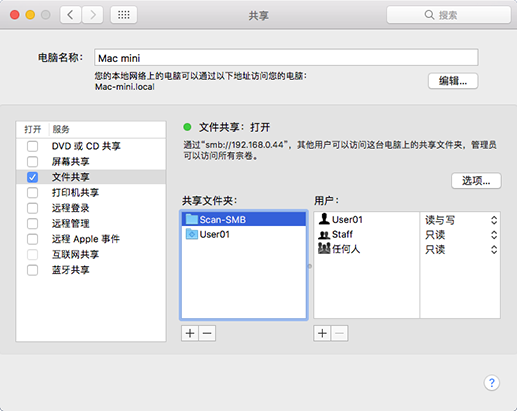
Task: Minimize the window with the yellow button
Action: click(x=30, y=15)
